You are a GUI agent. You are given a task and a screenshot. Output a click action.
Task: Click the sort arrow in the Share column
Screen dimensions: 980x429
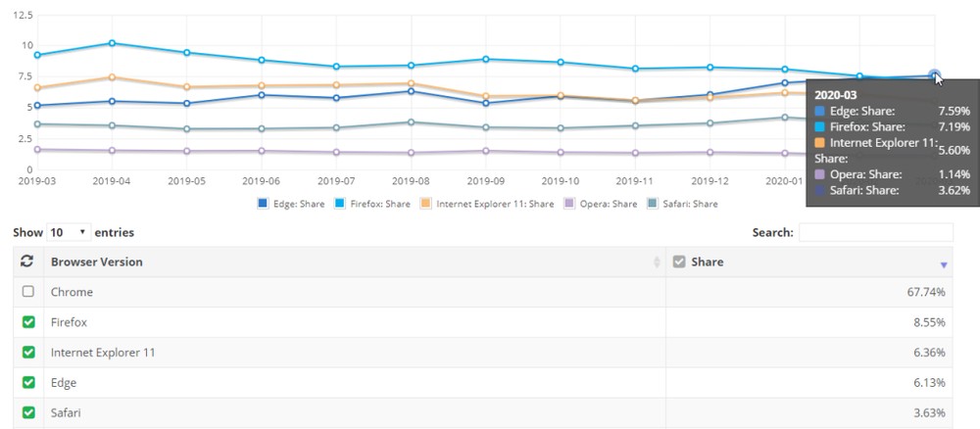coord(943,264)
